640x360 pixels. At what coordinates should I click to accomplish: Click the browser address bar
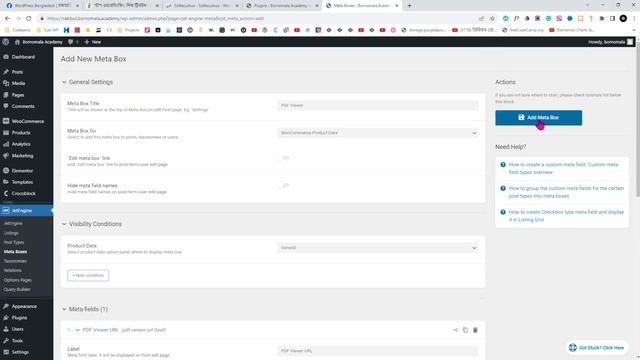tap(257, 18)
